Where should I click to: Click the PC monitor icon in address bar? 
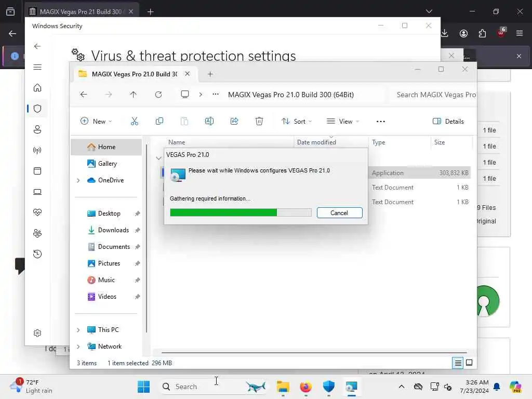point(185,95)
